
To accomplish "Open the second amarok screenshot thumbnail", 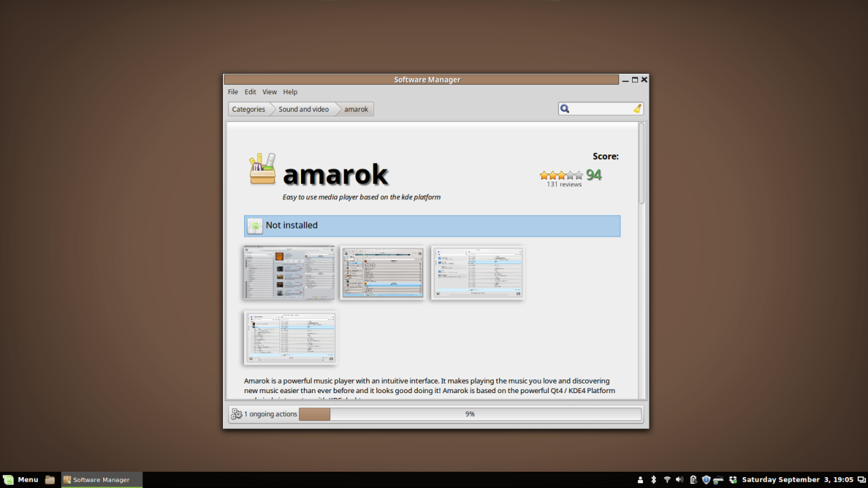I will (383, 273).
